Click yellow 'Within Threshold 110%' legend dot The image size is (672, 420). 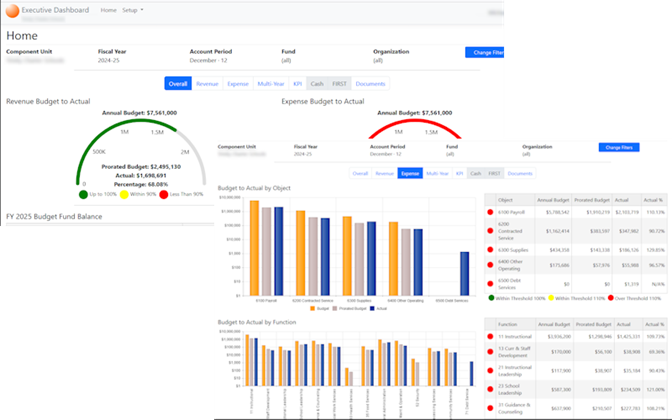click(551, 298)
